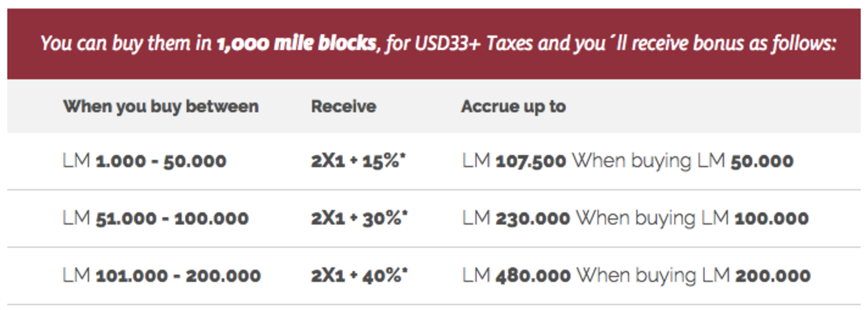This screenshot has height=310, width=868.
Task: Select the LM 1.000 - 50.000 range cell
Action: tap(144, 161)
